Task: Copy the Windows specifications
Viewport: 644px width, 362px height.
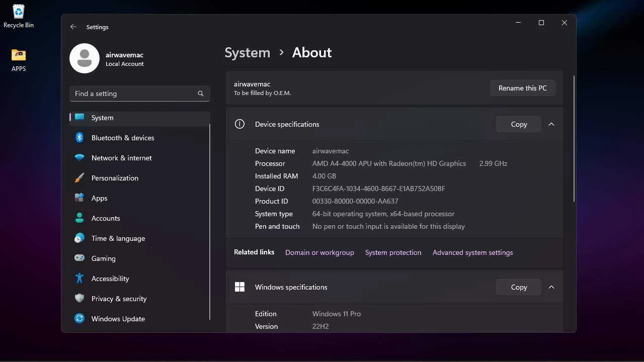Action: [519, 287]
